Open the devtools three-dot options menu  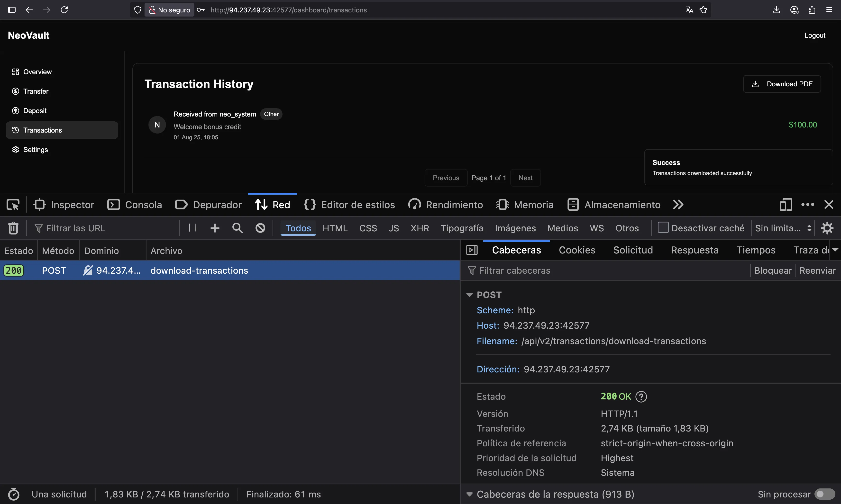[x=808, y=205]
